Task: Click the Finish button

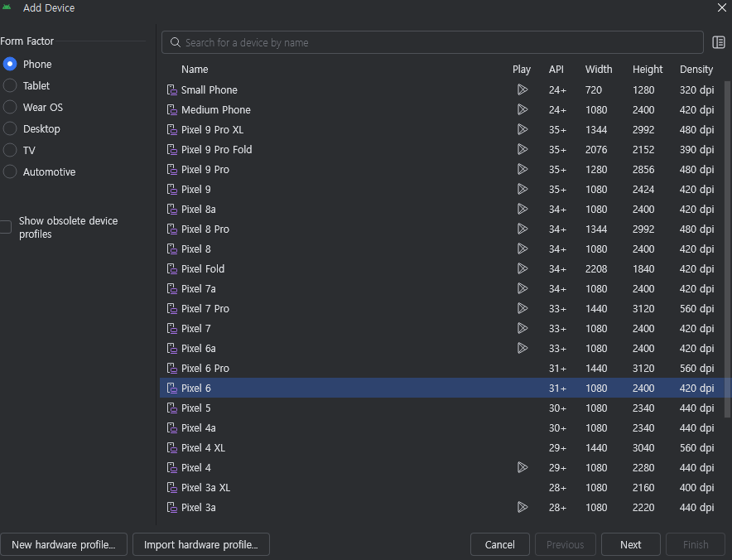Action: tap(696, 544)
